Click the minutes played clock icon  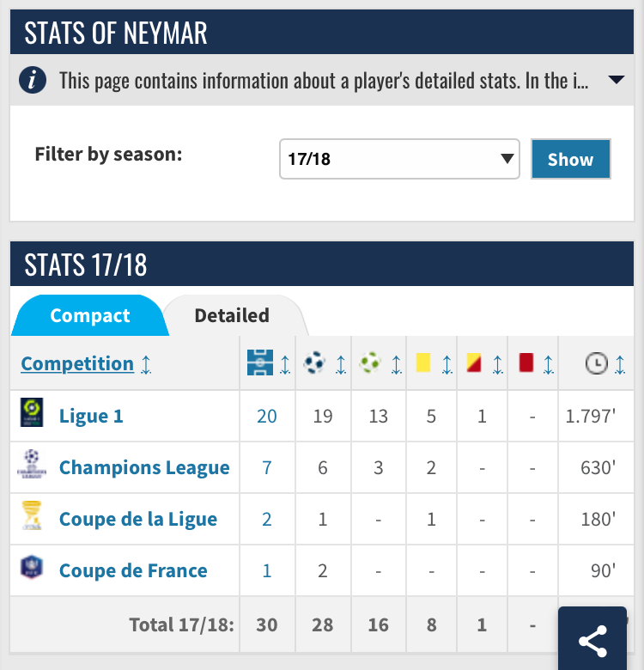click(595, 363)
